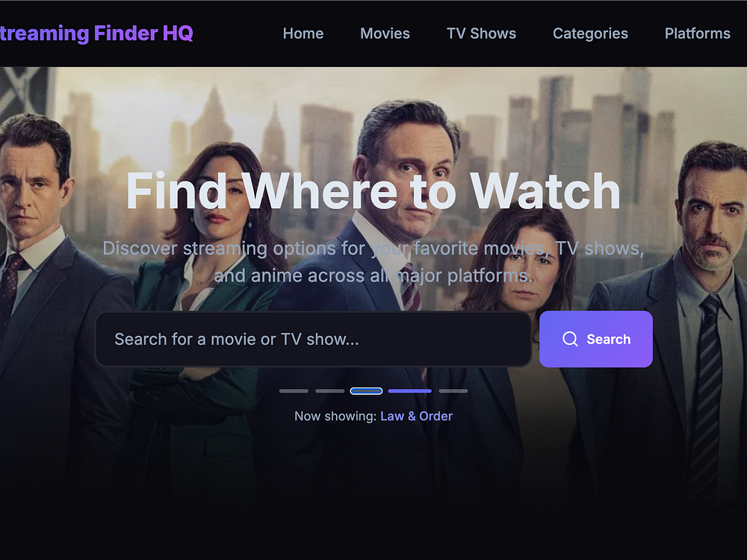Go to the Home nav item
Viewport: 747px width, 560px height.
(x=303, y=34)
